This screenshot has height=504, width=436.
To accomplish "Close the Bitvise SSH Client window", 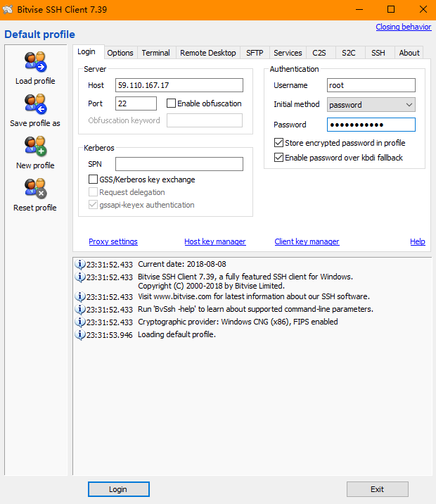I will tap(423, 10).
